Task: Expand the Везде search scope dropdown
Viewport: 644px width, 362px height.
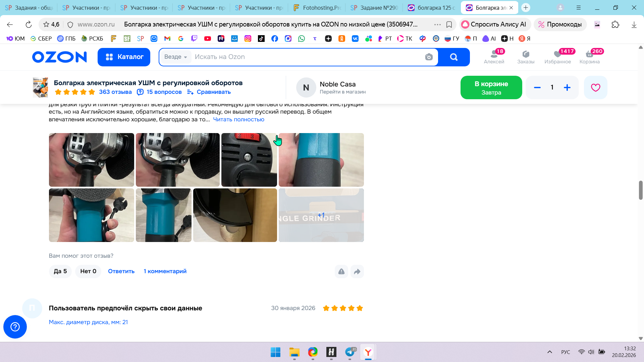Action: (176, 57)
